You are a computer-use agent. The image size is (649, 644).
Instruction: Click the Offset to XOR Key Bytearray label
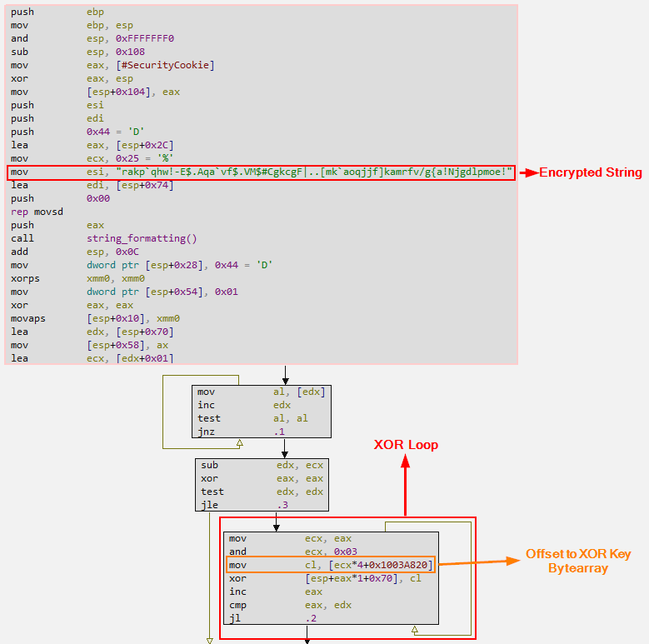click(577, 561)
